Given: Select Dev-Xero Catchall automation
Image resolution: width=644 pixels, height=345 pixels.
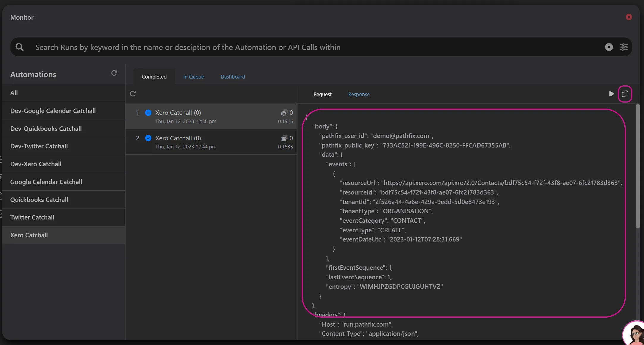Looking at the screenshot, I should [64, 164].
